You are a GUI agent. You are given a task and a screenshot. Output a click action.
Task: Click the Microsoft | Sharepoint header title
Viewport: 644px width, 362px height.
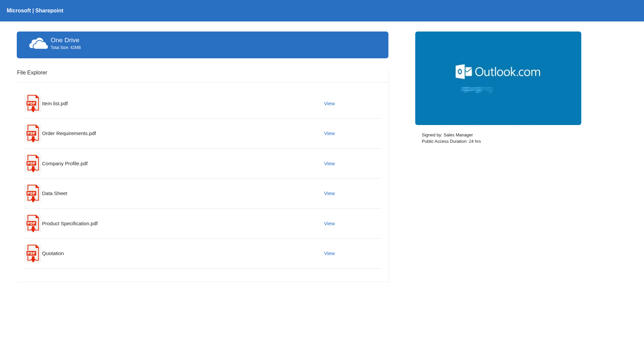[35, 11]
